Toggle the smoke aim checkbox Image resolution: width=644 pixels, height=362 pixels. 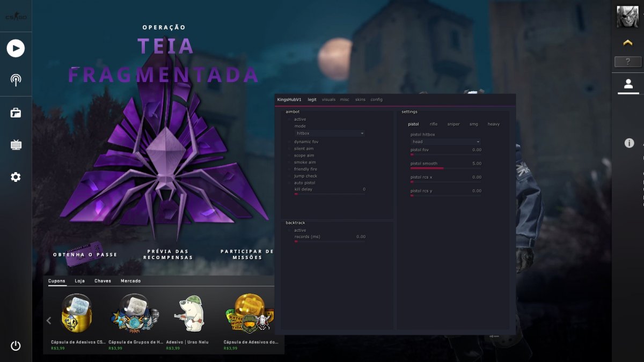290,162
